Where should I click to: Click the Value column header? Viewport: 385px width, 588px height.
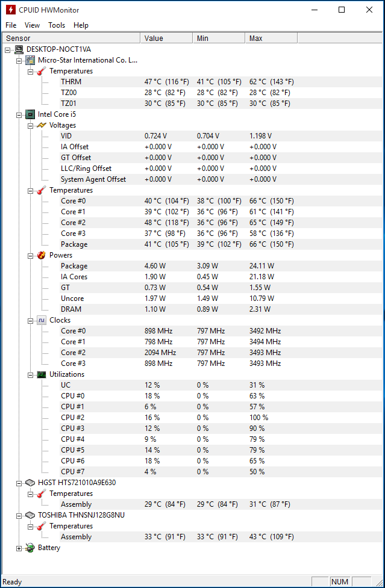click(166, 39)
